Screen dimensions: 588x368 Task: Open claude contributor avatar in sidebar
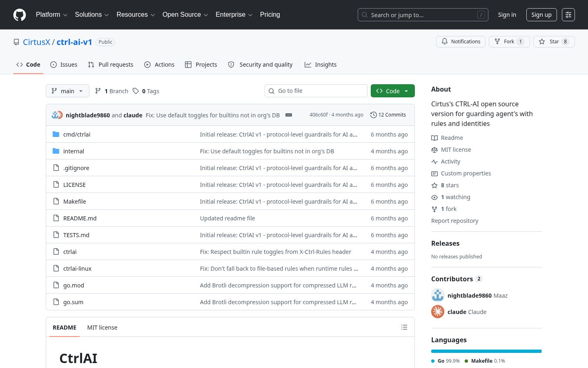pos(438,312)
